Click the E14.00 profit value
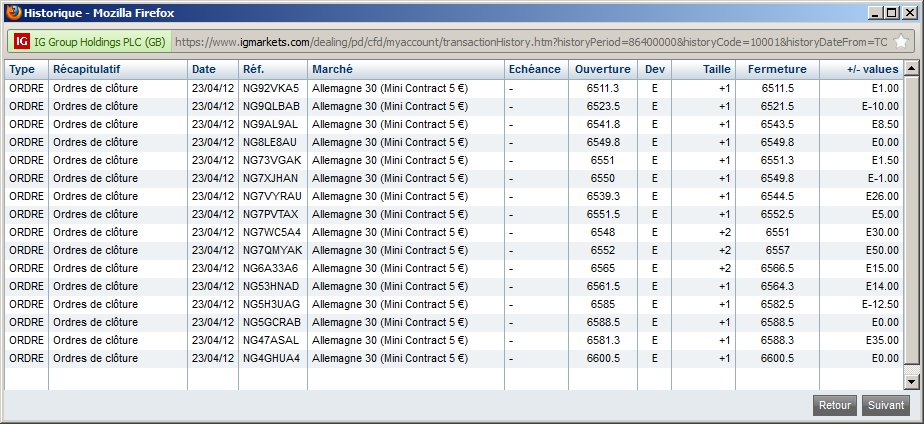The width and height of the screenshot is (924, 424). click(x=883, y=286)
